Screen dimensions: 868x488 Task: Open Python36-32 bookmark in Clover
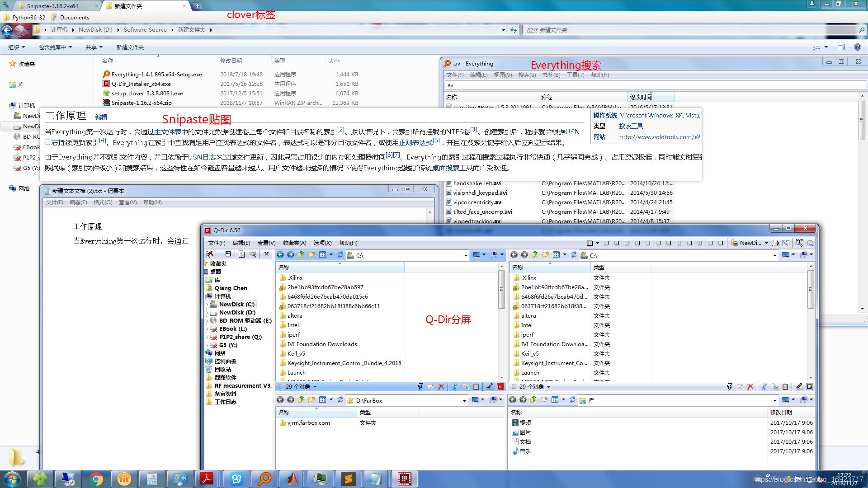point(24,18)
